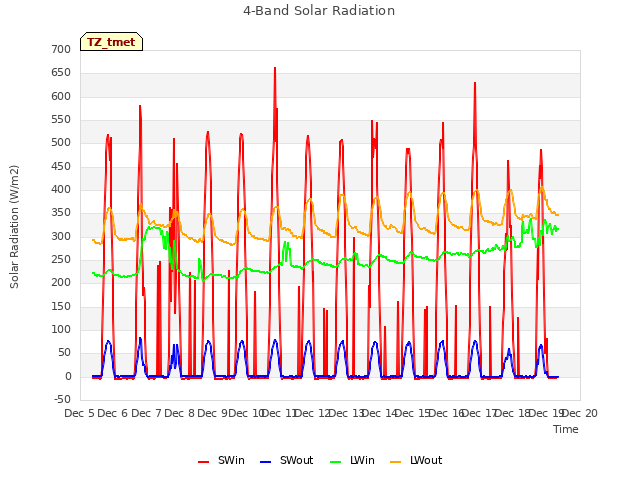The image size is (640, 480).
Task: Click the 100 y-axis tick label
Action: (61, 330)
